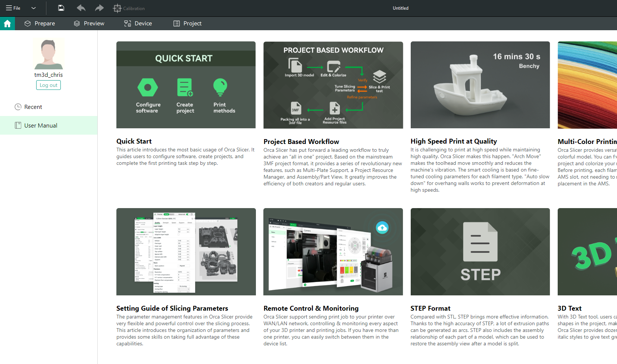Switch to the Preview tab

point(89,23)
